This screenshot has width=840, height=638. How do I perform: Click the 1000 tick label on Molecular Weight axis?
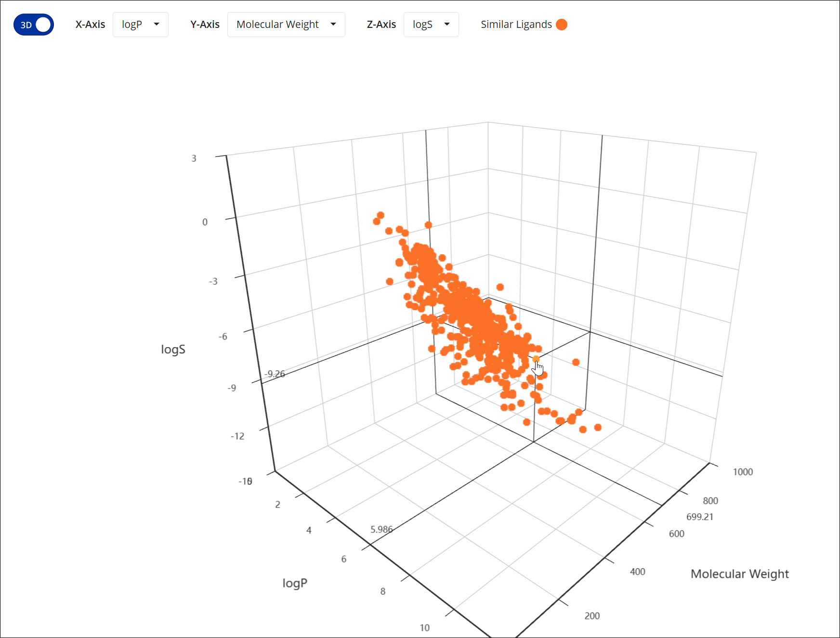pos(743,472)
